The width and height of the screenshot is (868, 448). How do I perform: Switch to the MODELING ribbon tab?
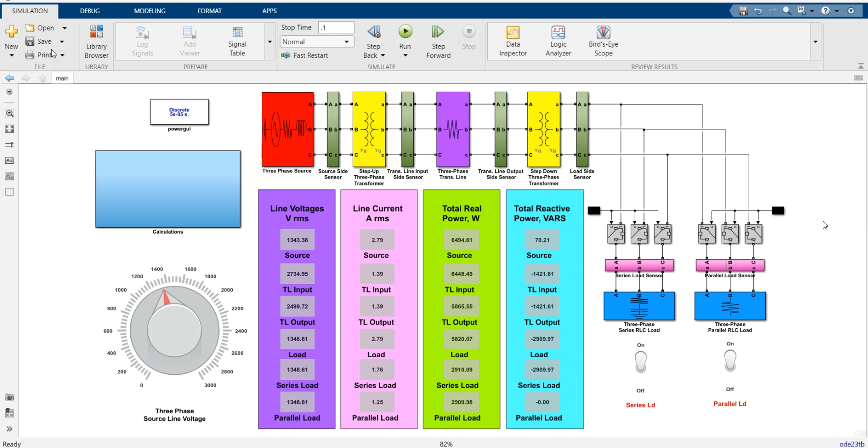point(149,10)
